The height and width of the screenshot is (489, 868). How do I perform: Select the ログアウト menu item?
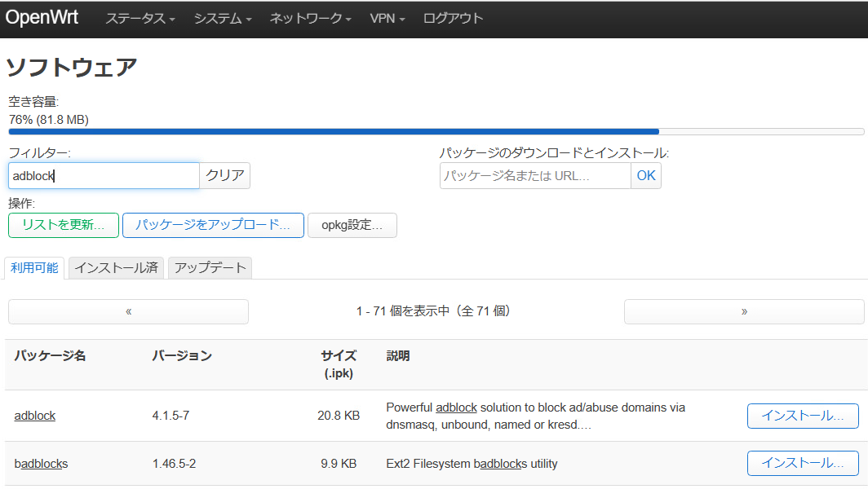453,18
